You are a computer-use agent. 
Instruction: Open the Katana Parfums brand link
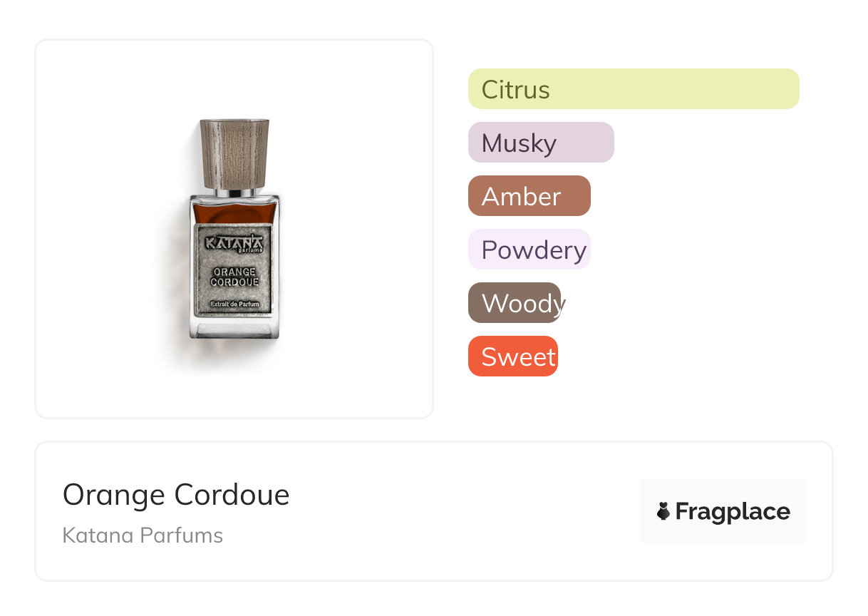pyautogui.click(x=143, y=535)
